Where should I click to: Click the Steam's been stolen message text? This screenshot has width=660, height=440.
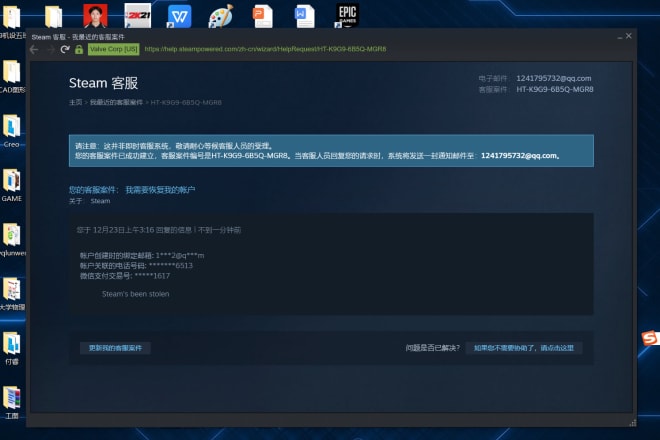[136, 294]
